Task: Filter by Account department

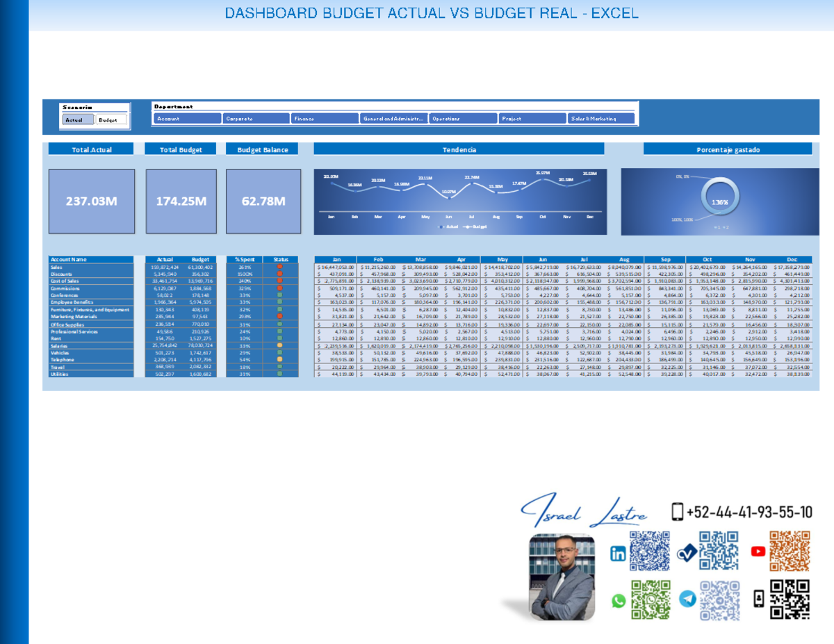Action: click(188, 119)
